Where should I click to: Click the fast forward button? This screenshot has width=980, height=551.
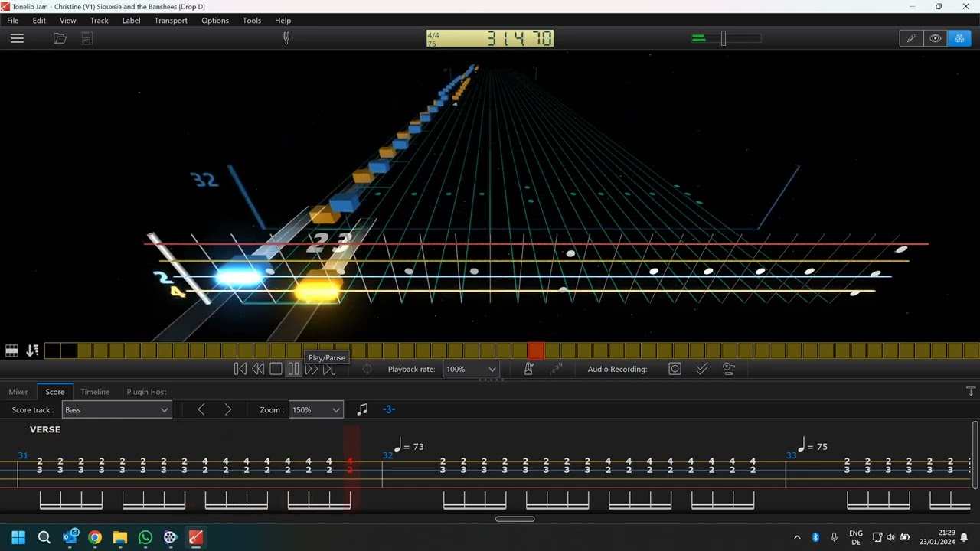(311, 369)
